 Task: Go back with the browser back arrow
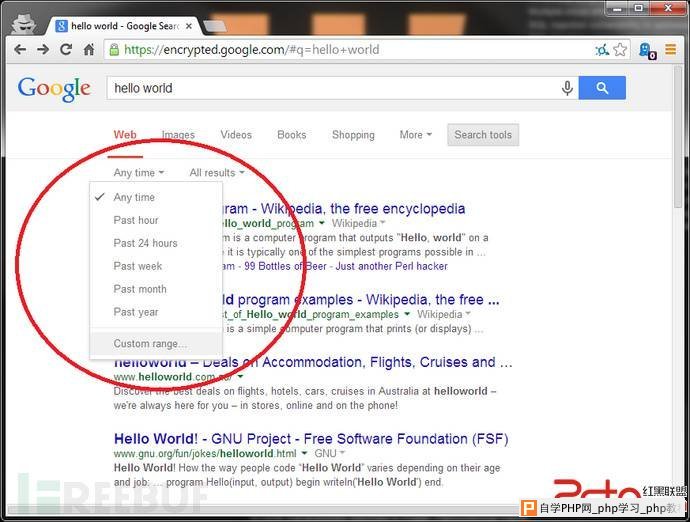pyautogui.click(x=20, y=50)
